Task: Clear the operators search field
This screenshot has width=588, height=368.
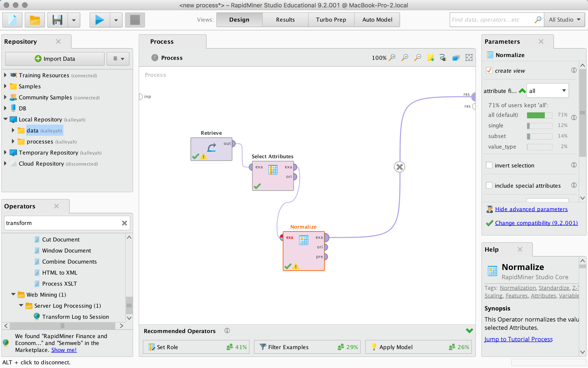Action: coord(124,223)
